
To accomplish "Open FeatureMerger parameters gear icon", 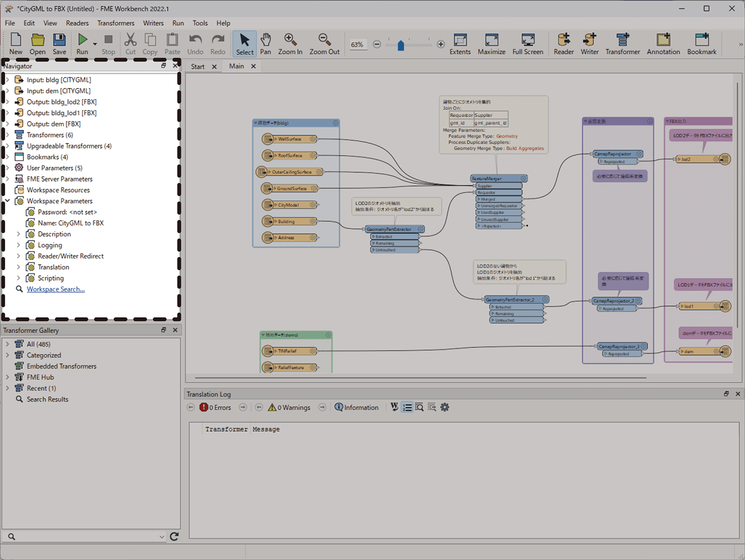I will coord(523,179).
